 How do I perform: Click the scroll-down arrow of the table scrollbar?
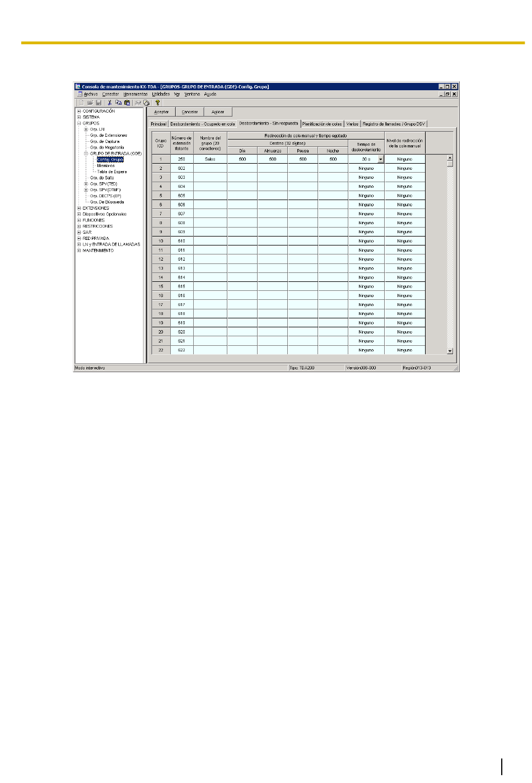tap(450, 351)
